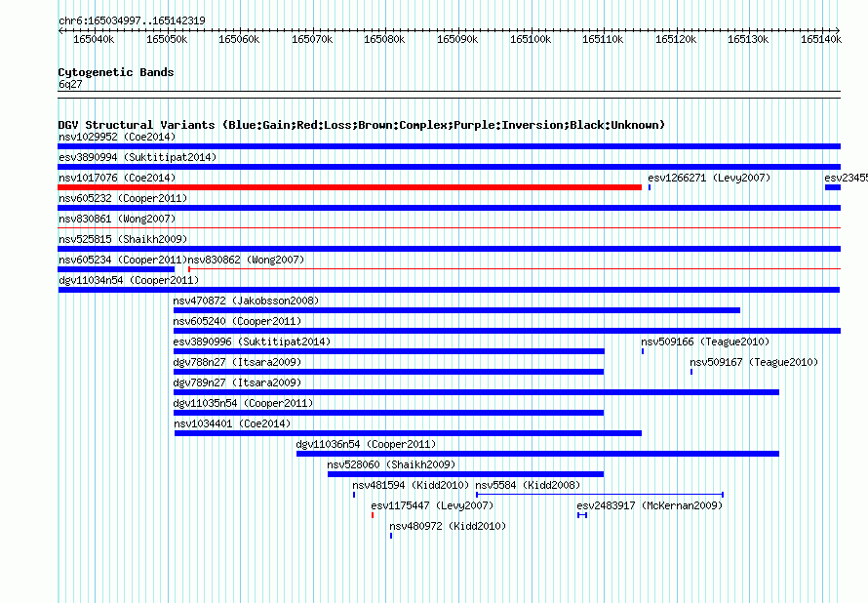Screen dimensions: 868x603
Task: Select the blue bar under dgv11035n54
Action: coord(388,413)
